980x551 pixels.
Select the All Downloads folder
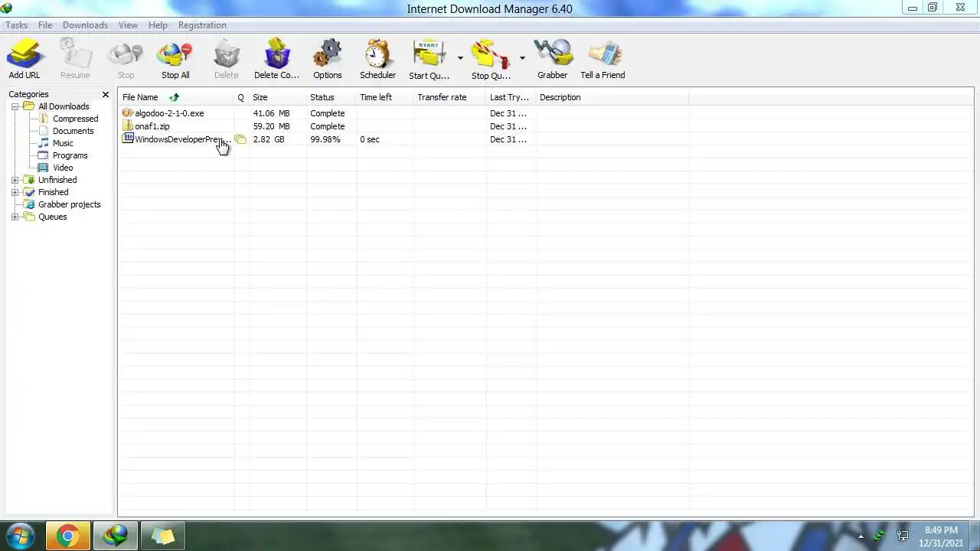(64, 106)
